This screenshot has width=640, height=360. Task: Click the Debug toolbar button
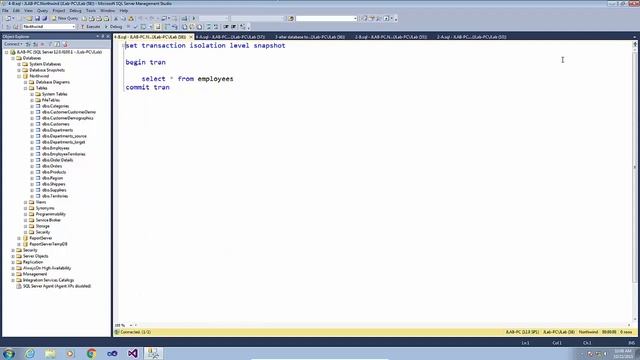(113, 27)
